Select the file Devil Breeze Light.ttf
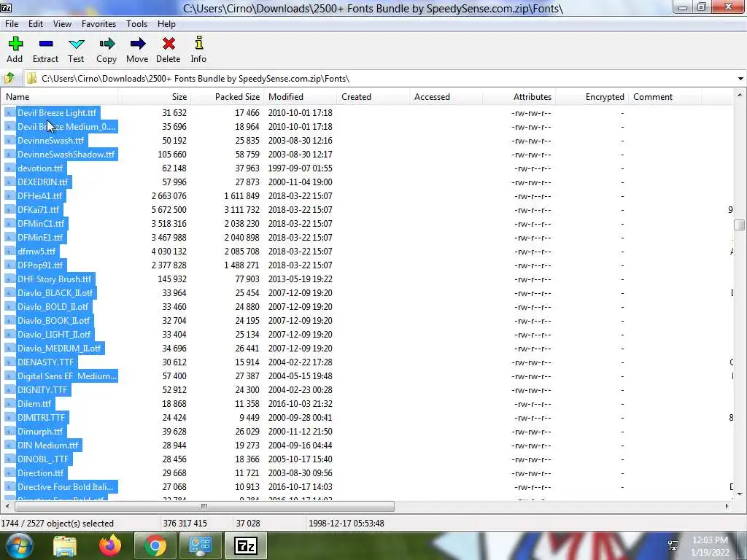The width and height of the screenshot is (747, 560). (x=57, y=113)
